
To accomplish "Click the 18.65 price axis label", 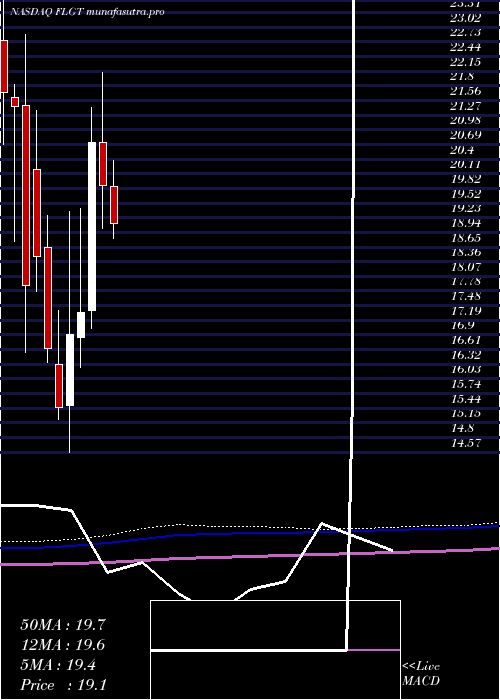I will (x=466, y=238).
